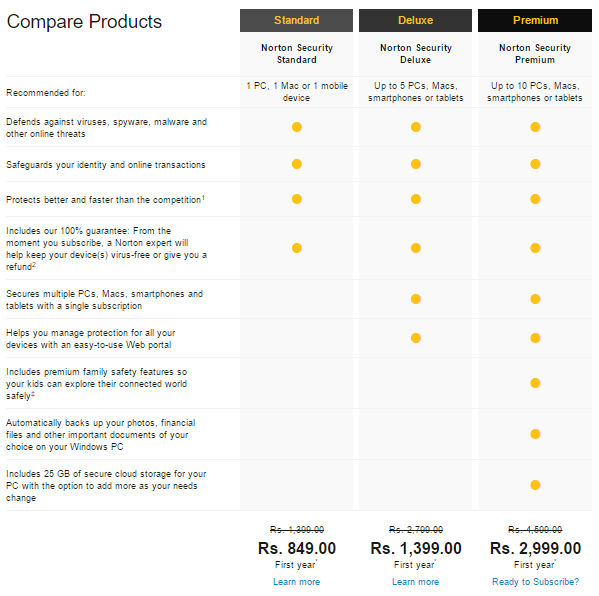Select the Standard plan header tab
The image size is (599, 596).
(x=296, y=20)
